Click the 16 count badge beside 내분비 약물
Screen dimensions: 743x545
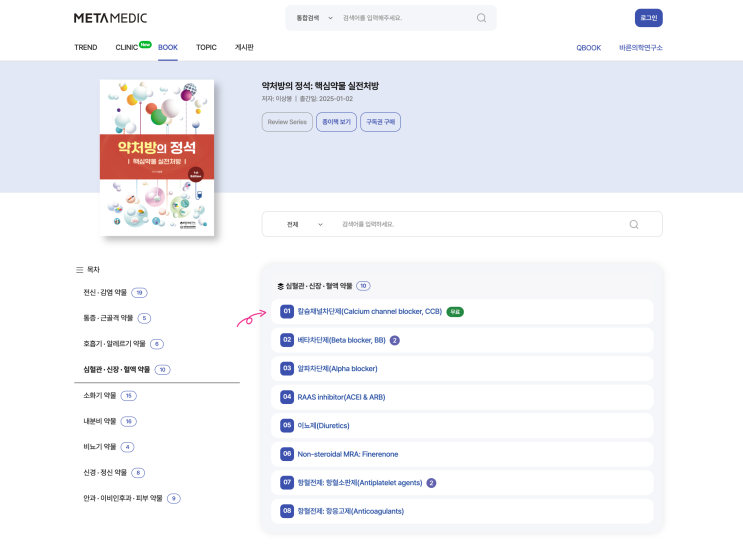click(128, 421)
